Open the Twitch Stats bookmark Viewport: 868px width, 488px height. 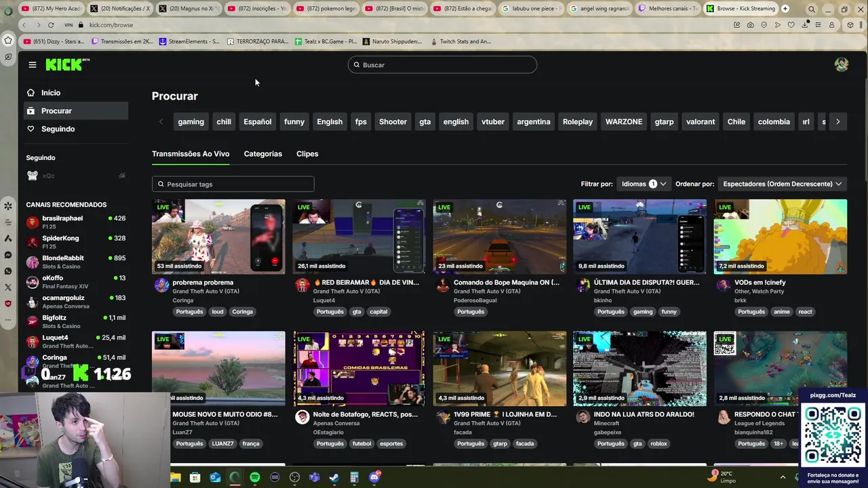(461, 41)
